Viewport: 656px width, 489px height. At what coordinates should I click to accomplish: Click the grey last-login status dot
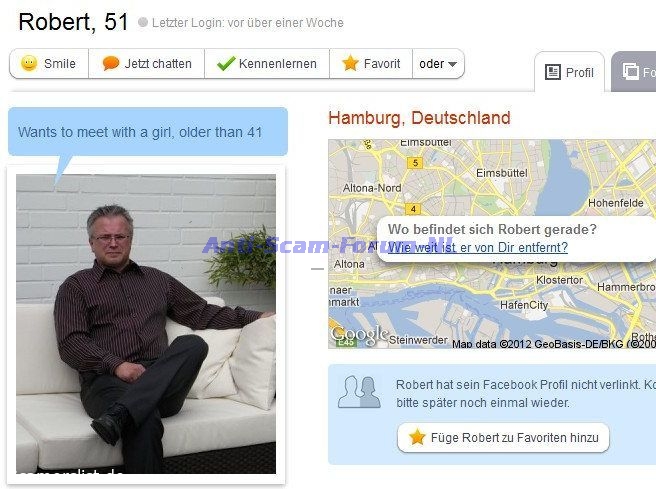[x=143, y=22]
